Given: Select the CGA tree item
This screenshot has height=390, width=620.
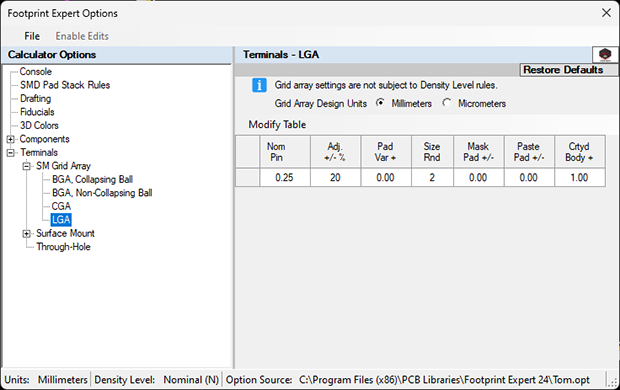Looking at the screenshot, I should 61,206.
